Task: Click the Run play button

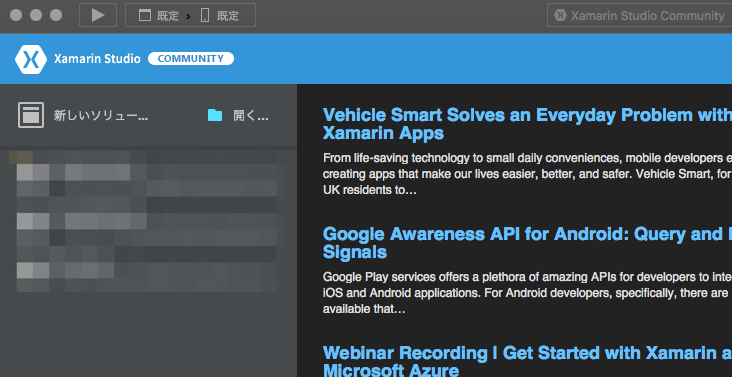Action: (x=98, y=15)
